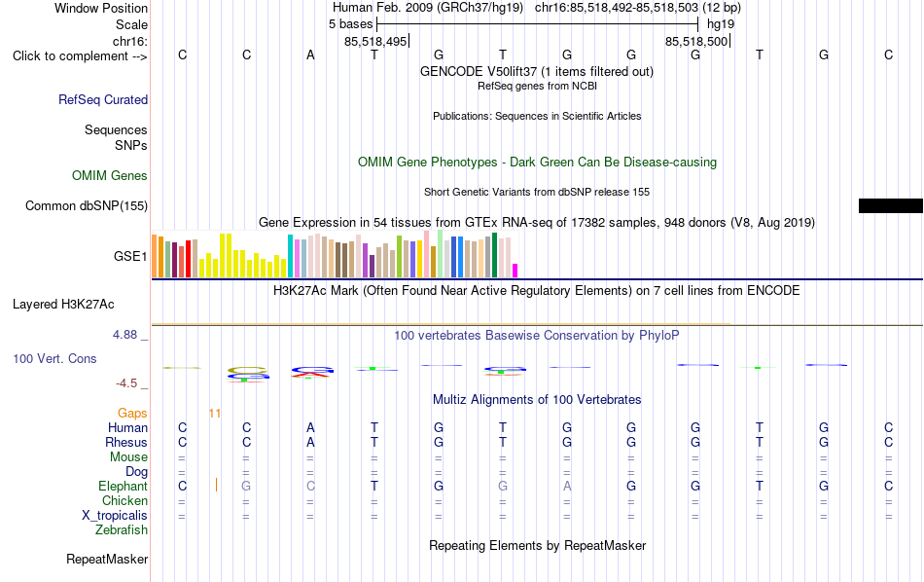Viewport: 924px width, 582px height.
Task: Click the '5 bases' scale bar
Action: (x=537, y=24)
